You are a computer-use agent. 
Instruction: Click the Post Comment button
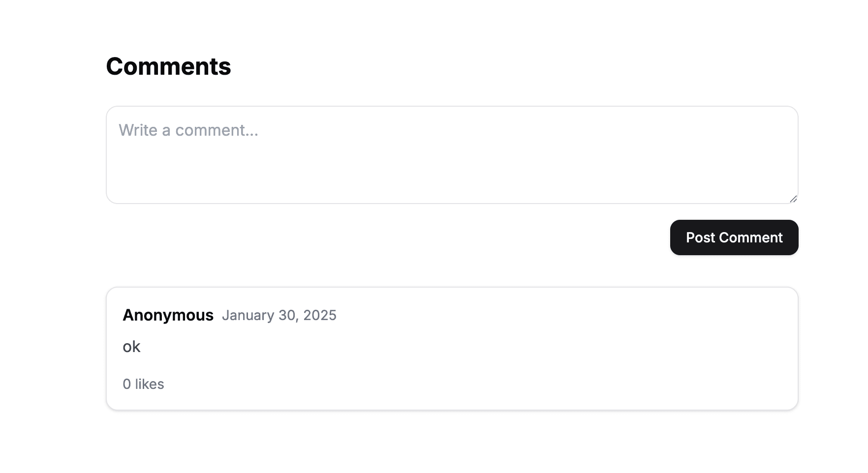tap(734, 237)
